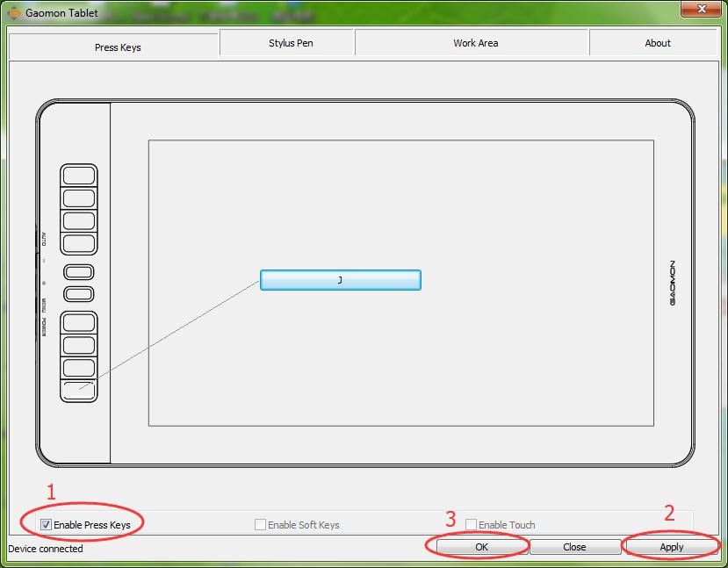728x568 pixels.
Task: Select the second press key in upper group
Action: [x=79, y=198]
